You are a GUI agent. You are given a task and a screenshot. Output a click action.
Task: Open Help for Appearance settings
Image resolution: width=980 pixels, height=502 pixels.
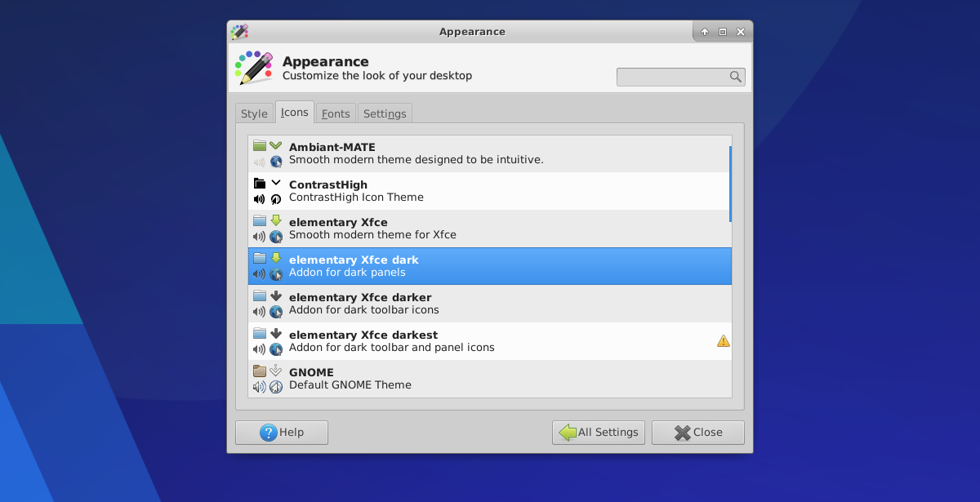coord(282,433)
